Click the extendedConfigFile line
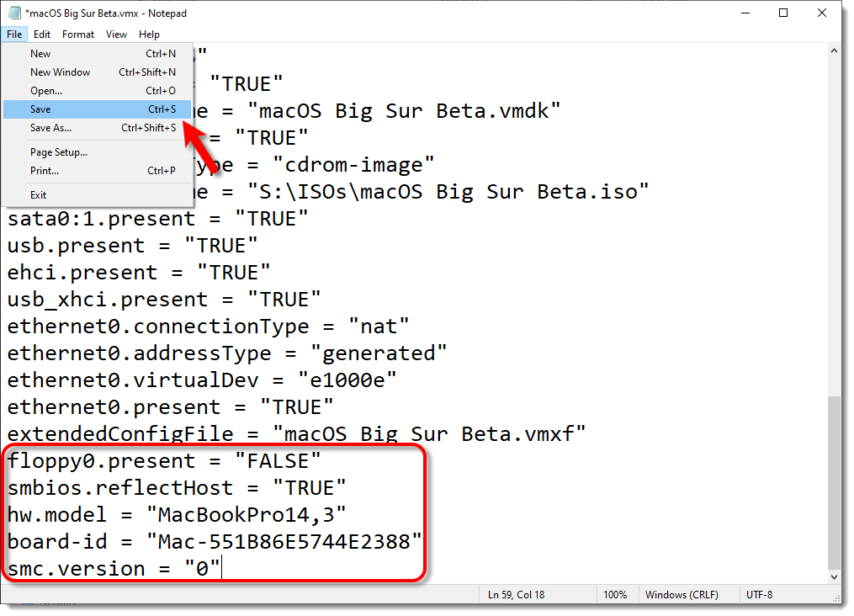The width and height of the screenshot is (854, 616). click(296, 434)
